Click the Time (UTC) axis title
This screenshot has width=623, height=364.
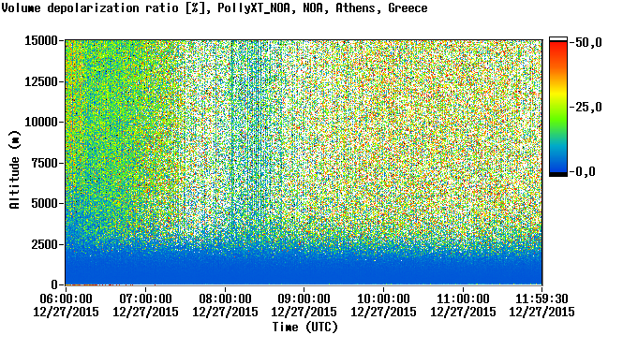click(x=304, y=328)
